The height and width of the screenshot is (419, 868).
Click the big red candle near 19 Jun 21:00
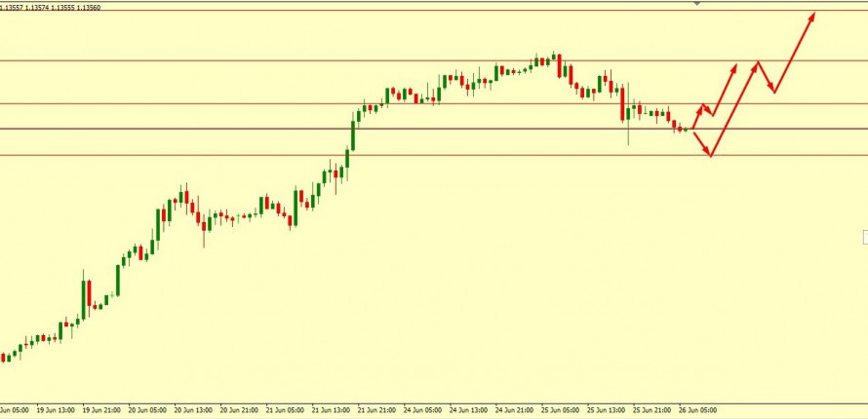[89, 294]
